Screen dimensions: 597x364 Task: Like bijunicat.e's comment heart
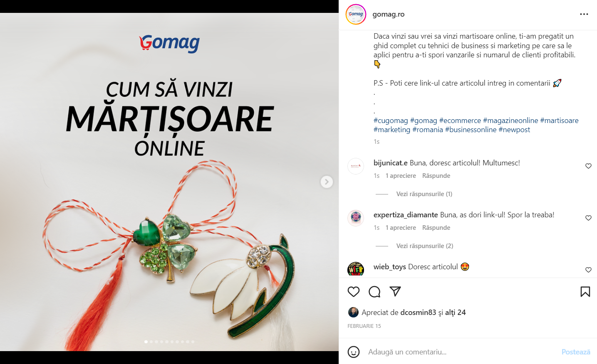click(x=588, y=166)
